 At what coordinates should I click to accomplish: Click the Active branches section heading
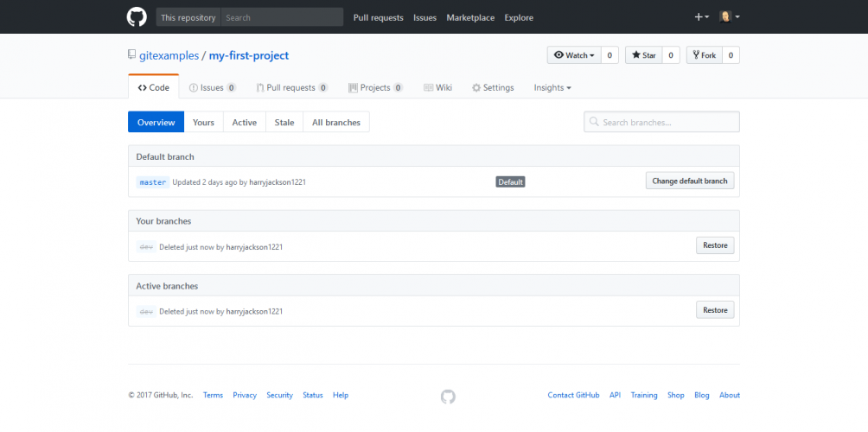pos(167,286)
